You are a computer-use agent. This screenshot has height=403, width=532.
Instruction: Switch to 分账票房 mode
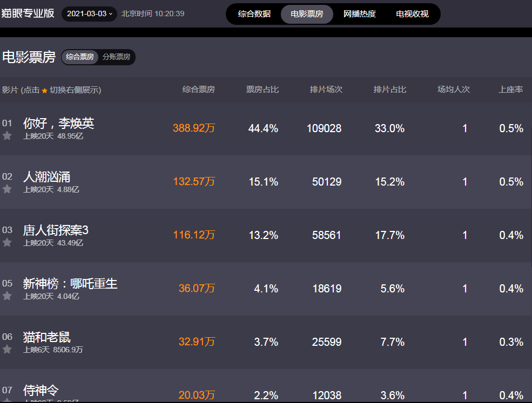116,57
